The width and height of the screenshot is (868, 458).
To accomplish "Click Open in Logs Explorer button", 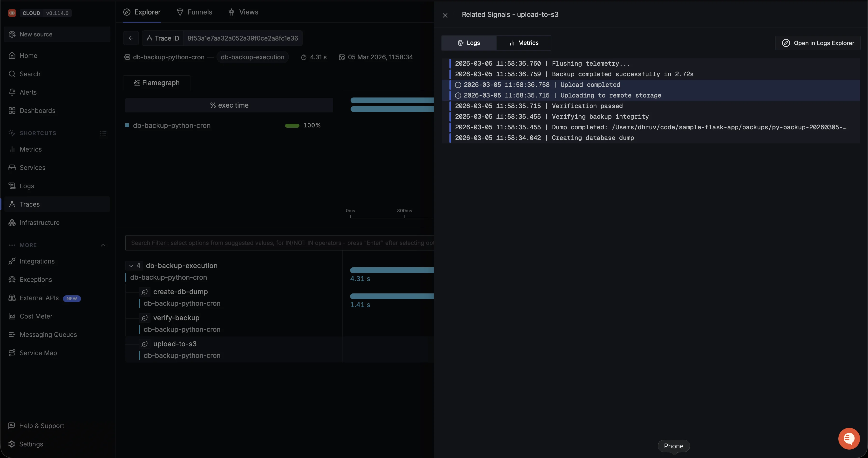I will tap(818, 43).
